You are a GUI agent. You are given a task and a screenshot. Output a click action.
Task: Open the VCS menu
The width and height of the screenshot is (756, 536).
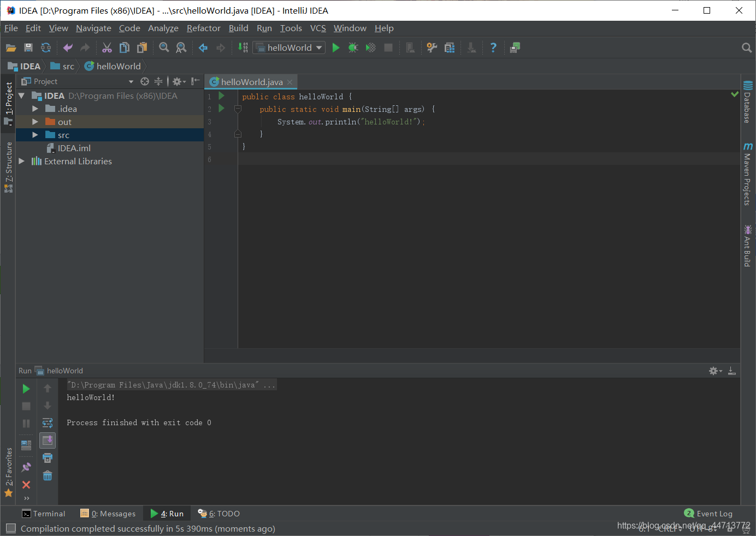click(x=318, y=28)
